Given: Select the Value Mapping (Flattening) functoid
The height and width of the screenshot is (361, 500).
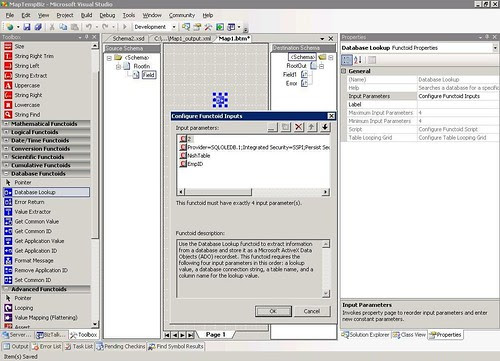Looking at the screenshot, I should point(46,318).
